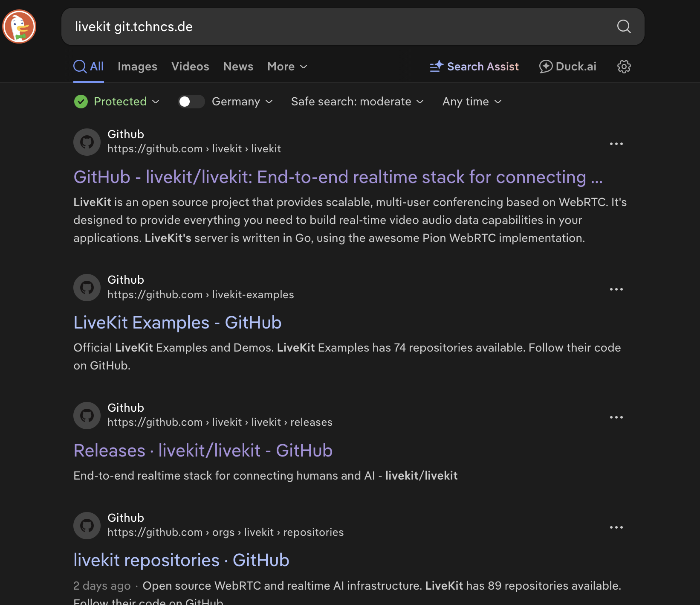This screenshot has width=700, height=605.
Task: Open the GitHub - livekit/livekit result title
Action: 338,177
